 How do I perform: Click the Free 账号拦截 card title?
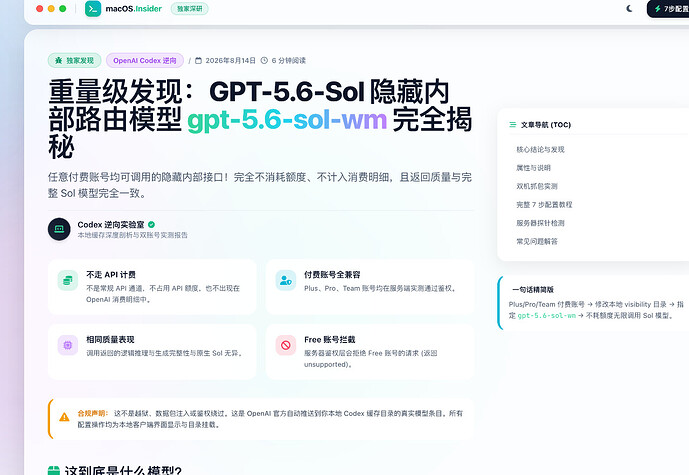pyautogui.click(x=330, y=340)
